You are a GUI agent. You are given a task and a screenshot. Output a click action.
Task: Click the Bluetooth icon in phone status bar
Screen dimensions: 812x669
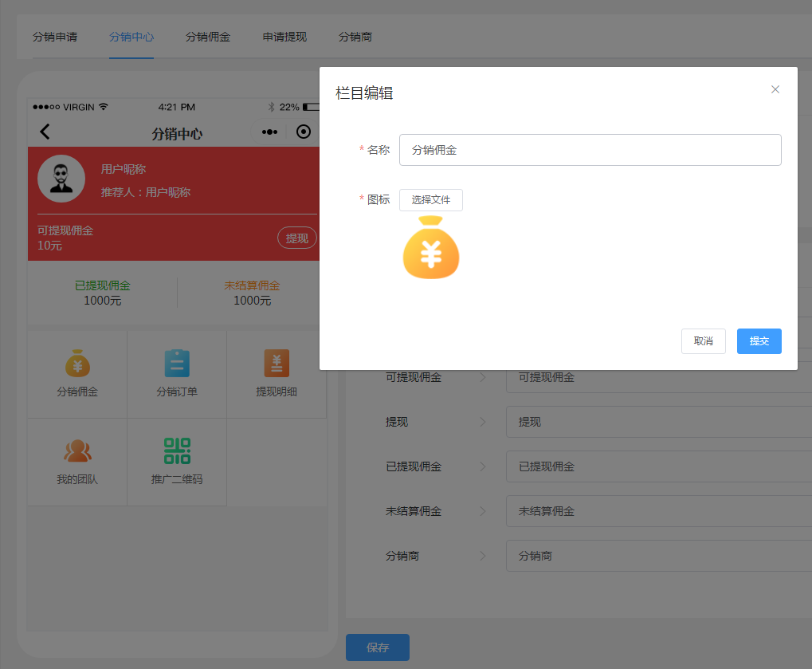(x=272, y=107)
